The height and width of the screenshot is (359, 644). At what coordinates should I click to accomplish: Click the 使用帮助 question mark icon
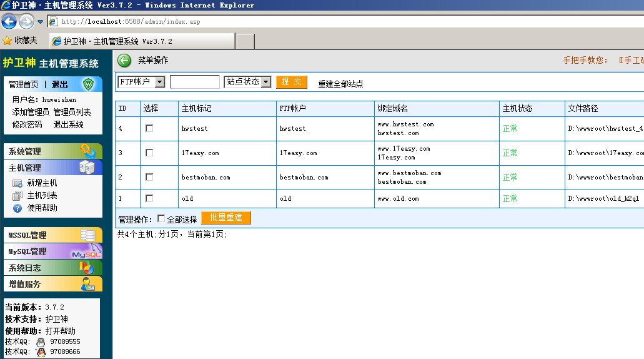click(x=17, y=208)
